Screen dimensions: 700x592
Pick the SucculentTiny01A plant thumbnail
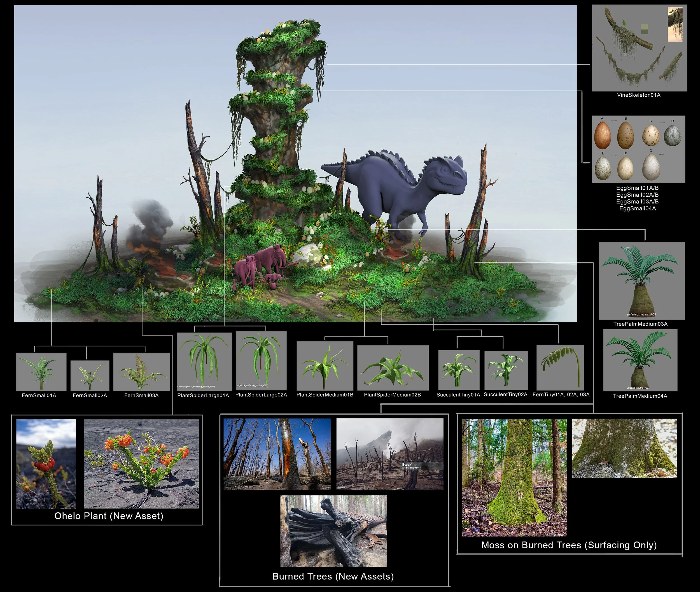[459, 370]
